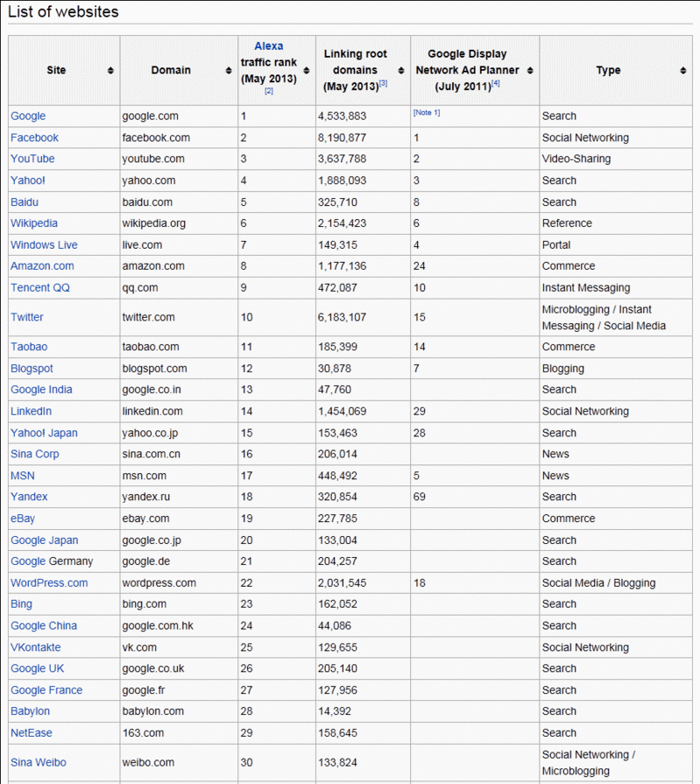Viewport: 700px width, 784px height.
Task: Open the Sina Weibo link
Action: click(x=39, y=763)
